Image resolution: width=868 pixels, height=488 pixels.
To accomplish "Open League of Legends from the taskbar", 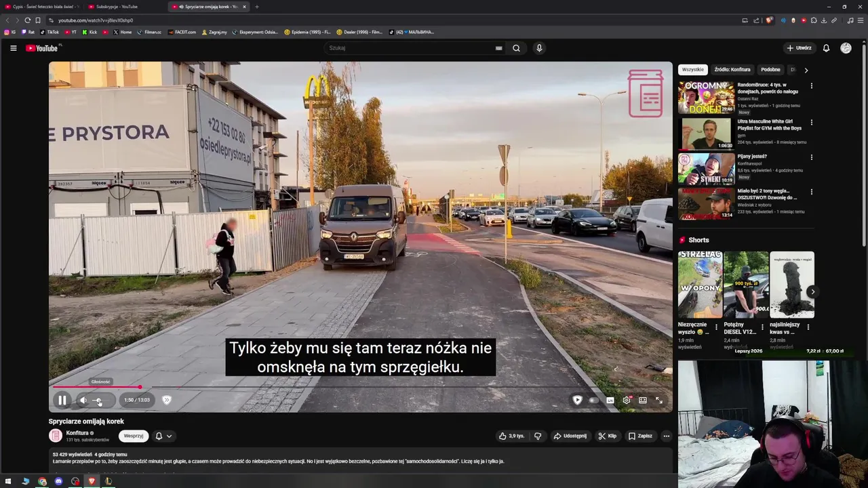I will click(108, 481).
